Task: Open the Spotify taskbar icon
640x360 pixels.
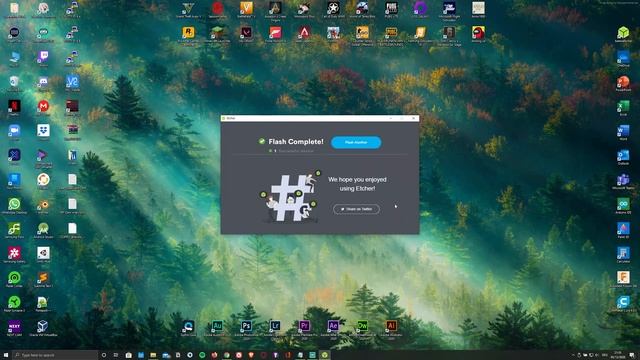Action: [202, 355]
